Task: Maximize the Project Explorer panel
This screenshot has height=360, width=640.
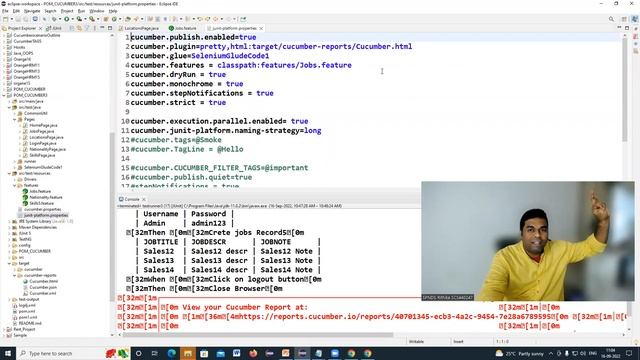Action: point(110,28)
